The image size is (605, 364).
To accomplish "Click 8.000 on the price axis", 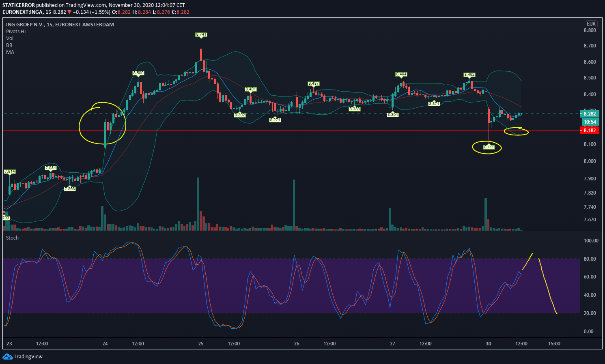I will [590, 161].
